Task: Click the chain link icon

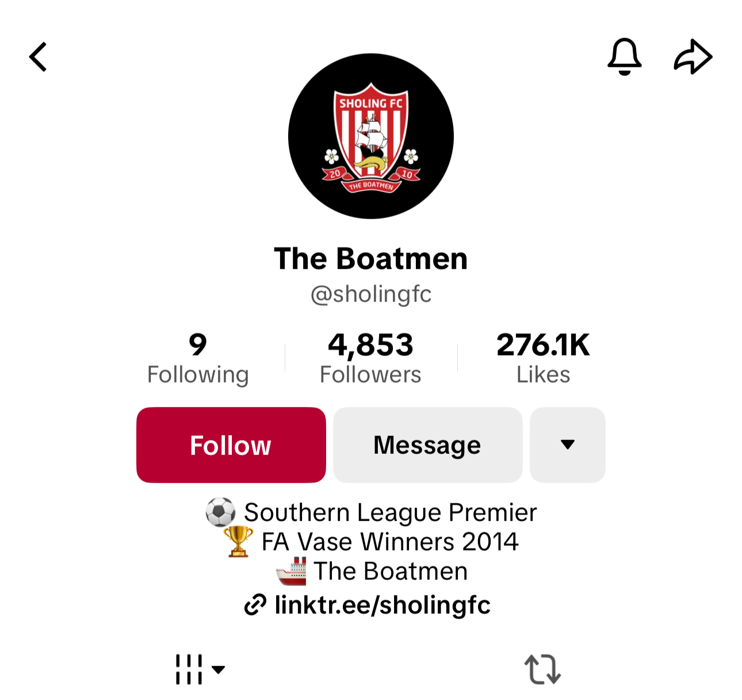Action: pos(255,605)
